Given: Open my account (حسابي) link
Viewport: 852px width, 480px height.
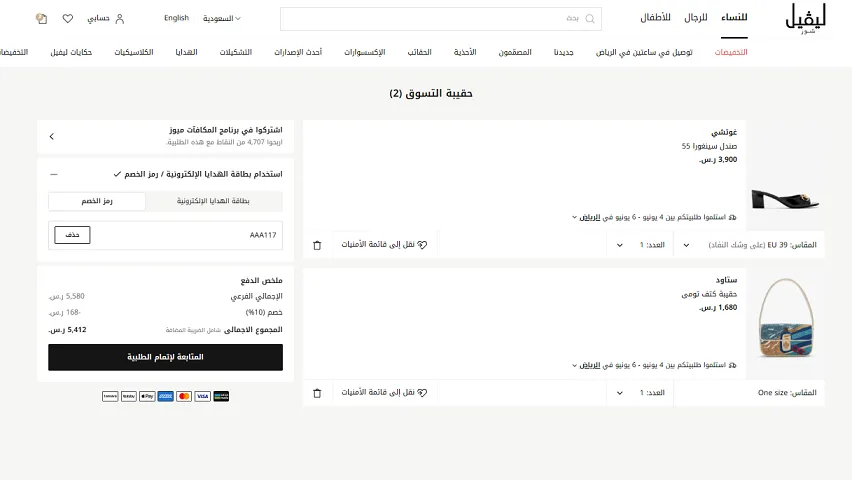Looking at the screenshot, I should (98, 18).
